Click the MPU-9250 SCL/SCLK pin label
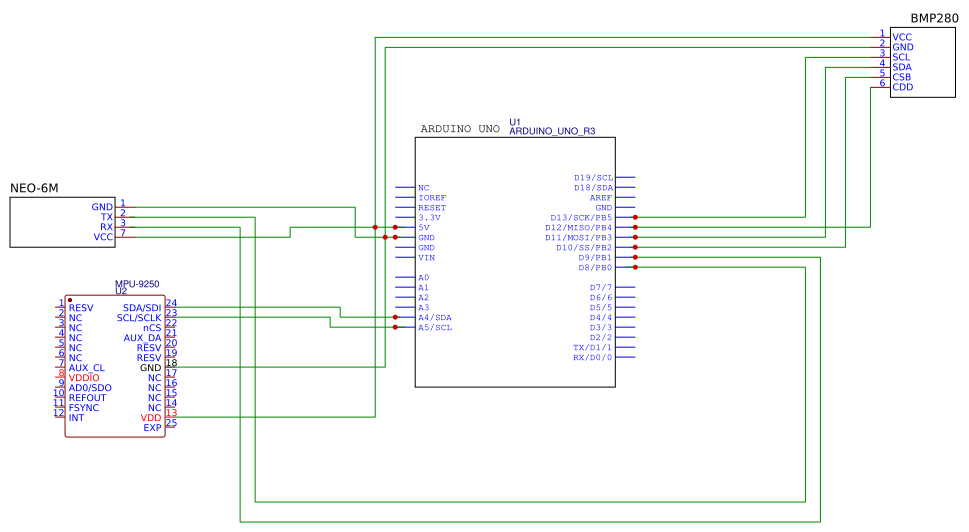 (x=139, y=318)
